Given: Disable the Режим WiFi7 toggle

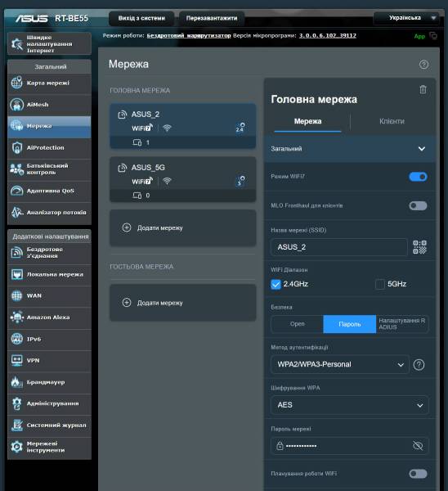Looking at the screenshot, I should pos(418,177).
